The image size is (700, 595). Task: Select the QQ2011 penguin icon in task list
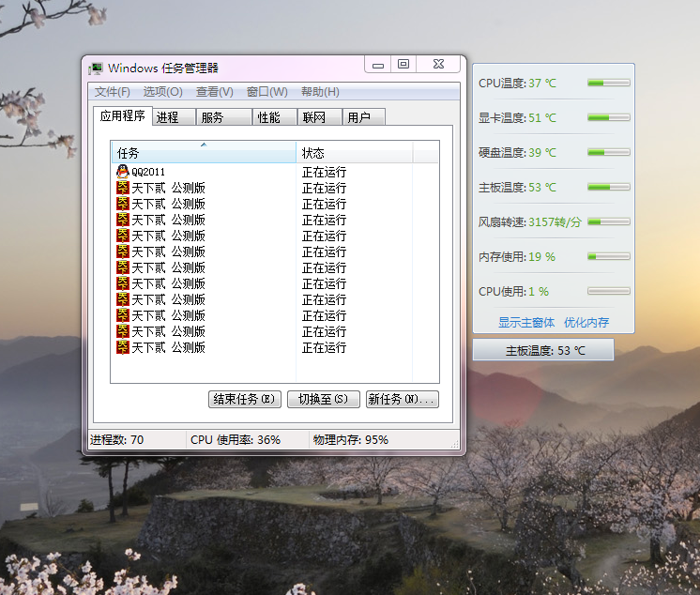(x=123, y=172)
